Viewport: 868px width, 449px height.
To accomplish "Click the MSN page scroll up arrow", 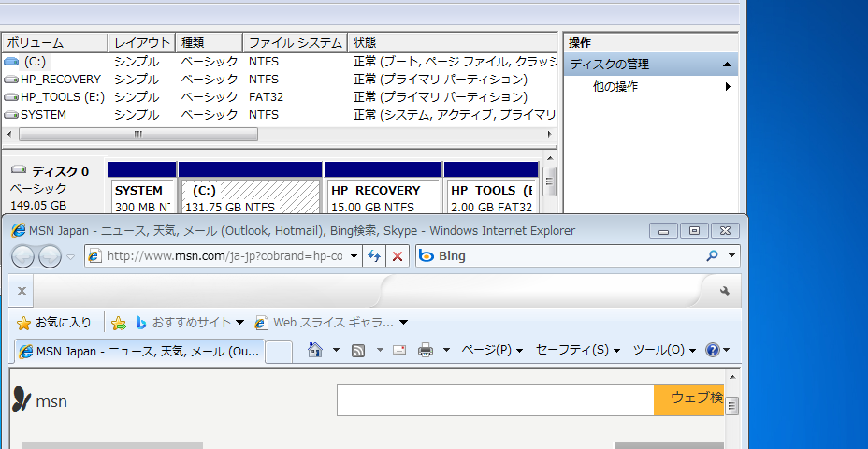I will click(731, 378).
